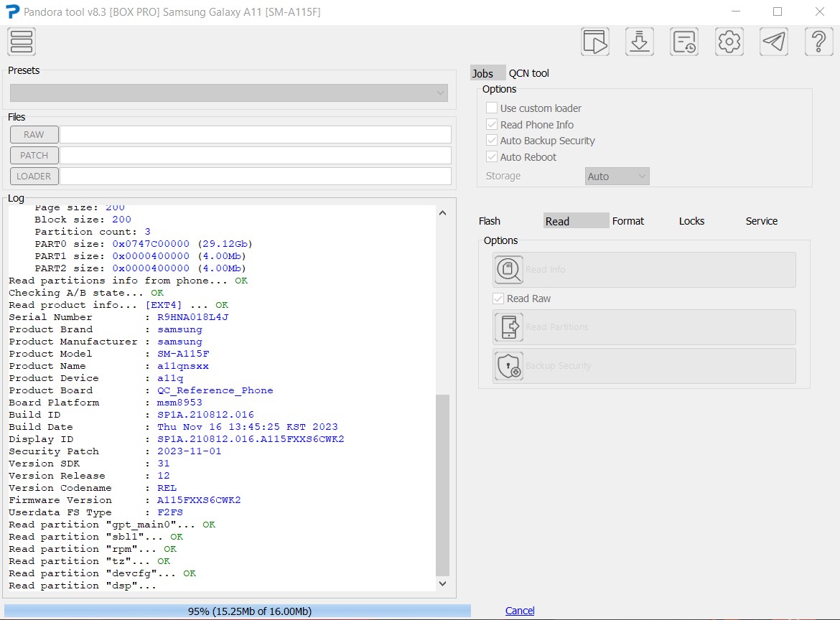Viewport: 840px width, 620px height.
Task: Click the LOADER file button
Action: pyautogui.click(x=34, y=176)
